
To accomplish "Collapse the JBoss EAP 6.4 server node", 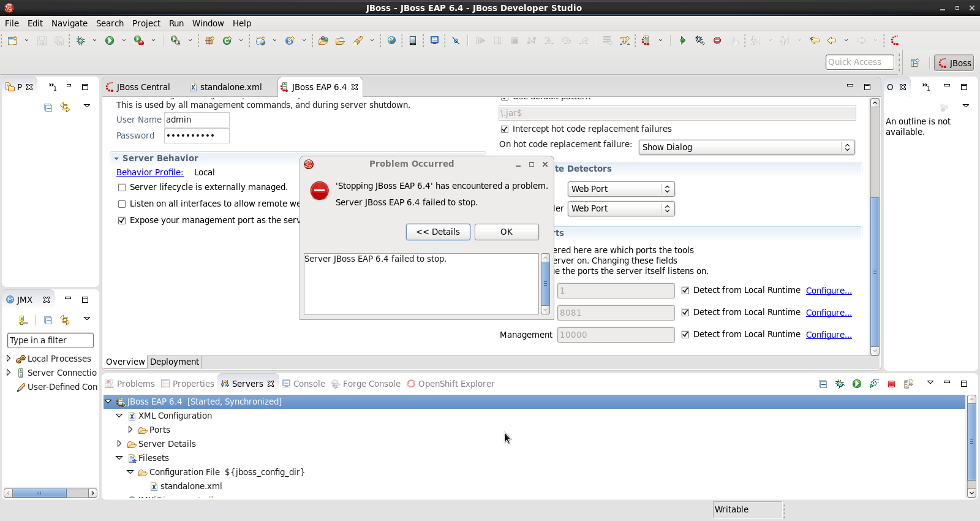I will coord(108,401).
